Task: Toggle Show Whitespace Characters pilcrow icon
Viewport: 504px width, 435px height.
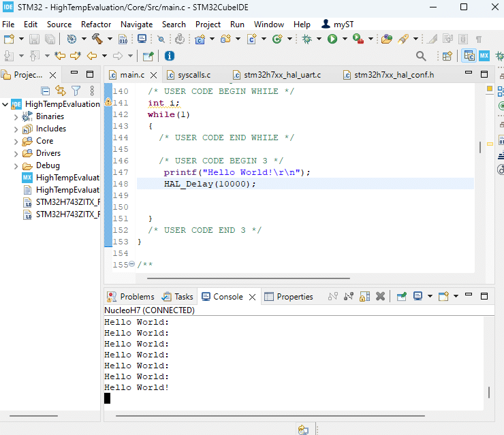Action: click(479, 39)
